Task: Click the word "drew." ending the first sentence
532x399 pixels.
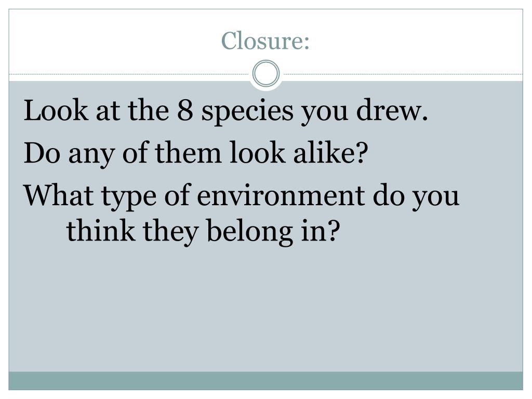Action: click(x=392, y=111)
